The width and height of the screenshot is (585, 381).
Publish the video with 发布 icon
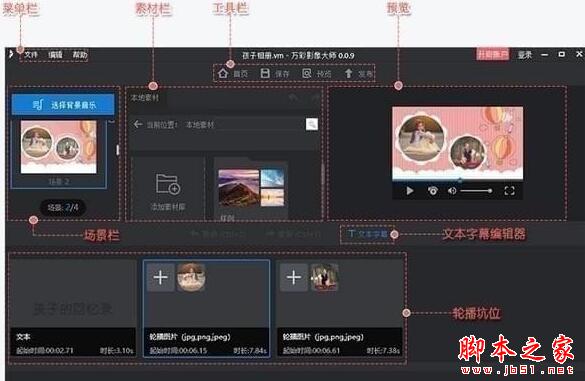pos(358,74)
